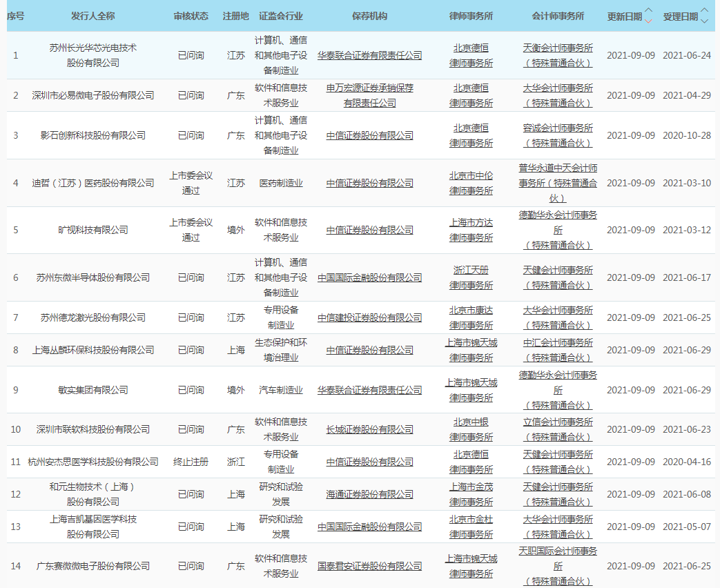The width and height of the screenshot is (720, 588).
Task: Open 海通证券股份有限公司 sponsor link
Action: click(369, 494)
